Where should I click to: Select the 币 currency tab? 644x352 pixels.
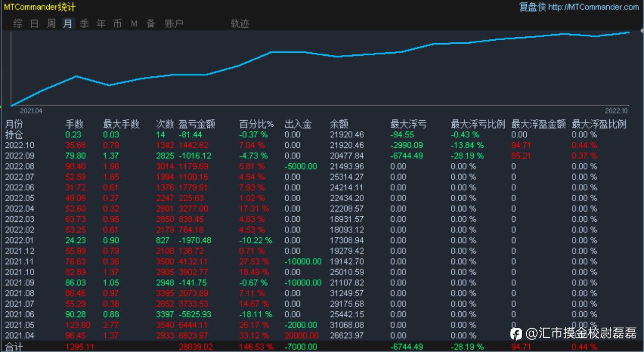coord(118,24)
